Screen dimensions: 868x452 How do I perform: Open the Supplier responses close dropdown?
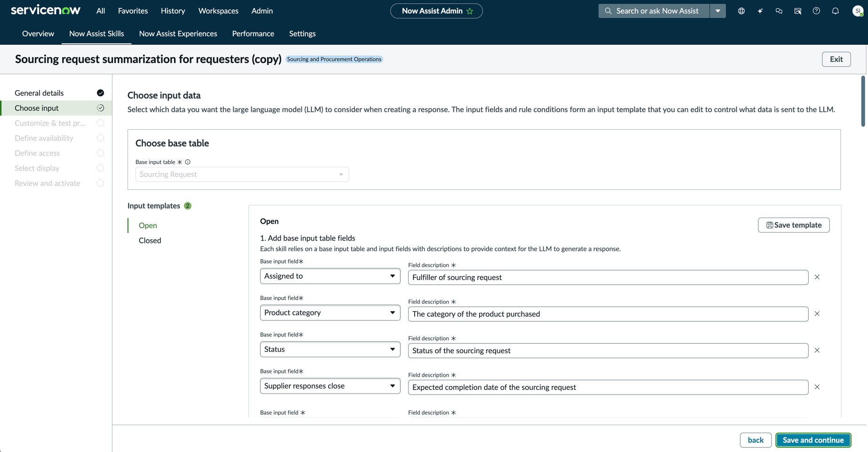(x=330, y=386)
